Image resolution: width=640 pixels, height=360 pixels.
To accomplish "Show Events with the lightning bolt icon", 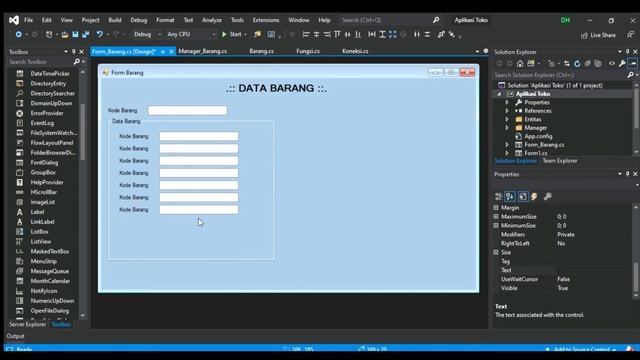I will click(534, 197).
